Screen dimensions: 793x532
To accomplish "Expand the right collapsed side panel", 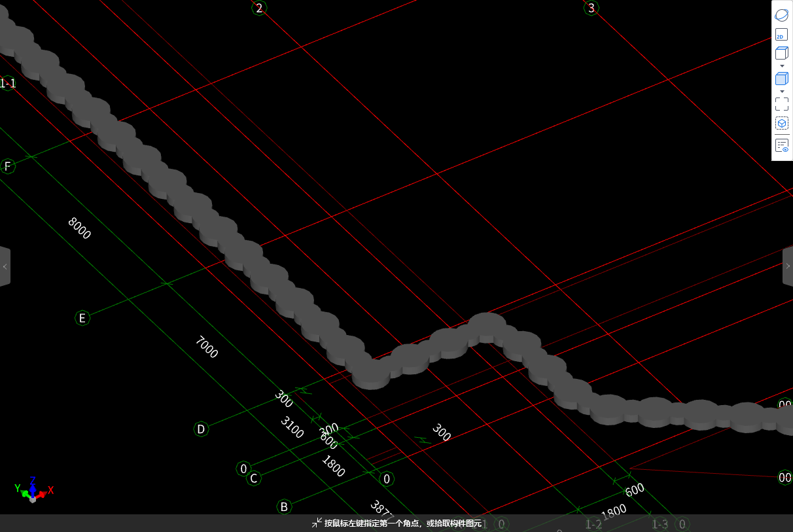I will [x=788, y=266].
